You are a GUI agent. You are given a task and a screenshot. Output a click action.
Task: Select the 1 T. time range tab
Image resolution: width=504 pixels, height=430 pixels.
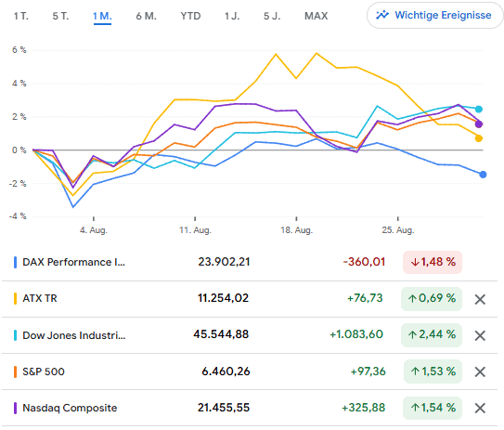point(21,16)
